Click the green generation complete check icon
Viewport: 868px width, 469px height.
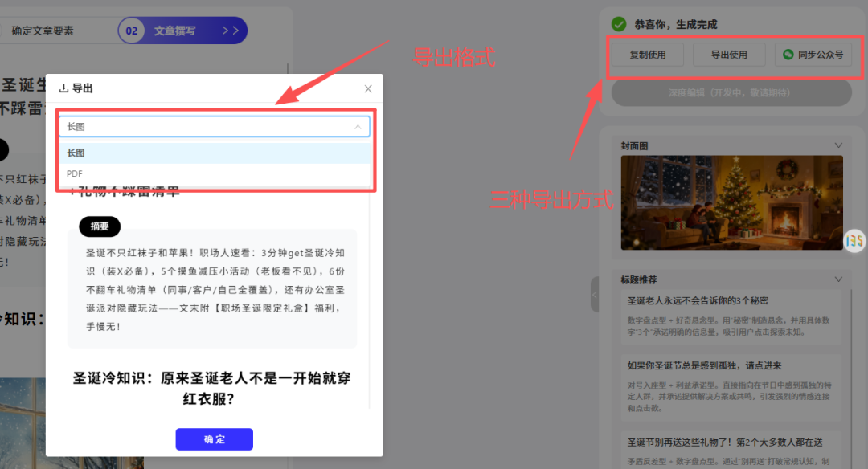(619, 24)
